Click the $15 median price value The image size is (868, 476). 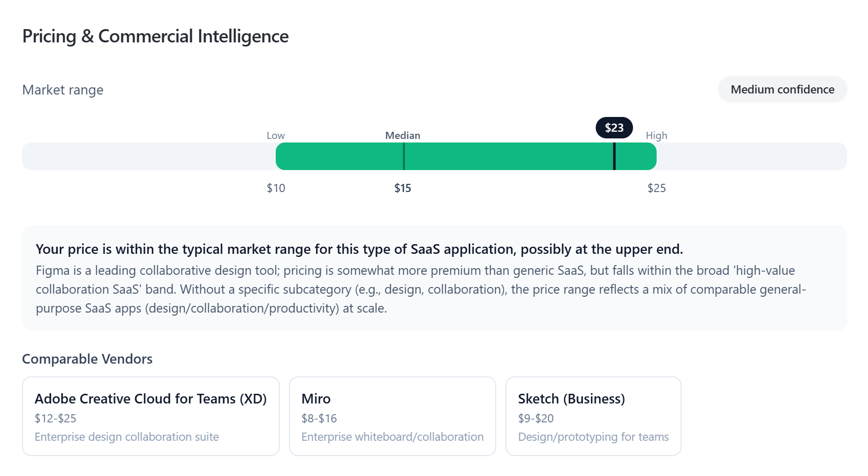click(x=403, y=188)
